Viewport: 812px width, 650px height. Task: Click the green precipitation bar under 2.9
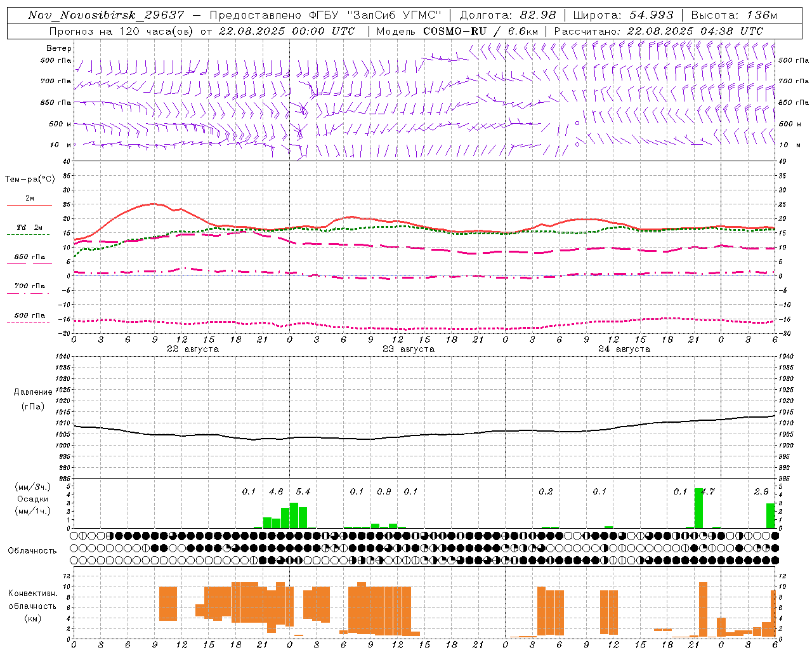(770, 515)
